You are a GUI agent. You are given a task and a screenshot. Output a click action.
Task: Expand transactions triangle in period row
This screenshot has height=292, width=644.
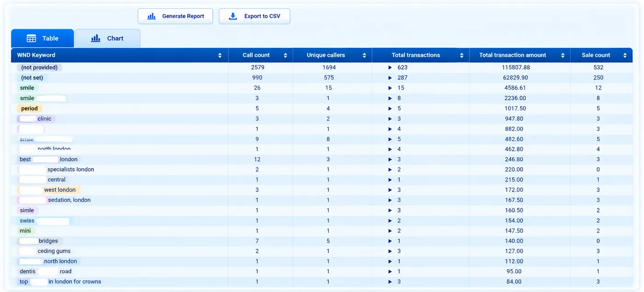tap(391, 109)
